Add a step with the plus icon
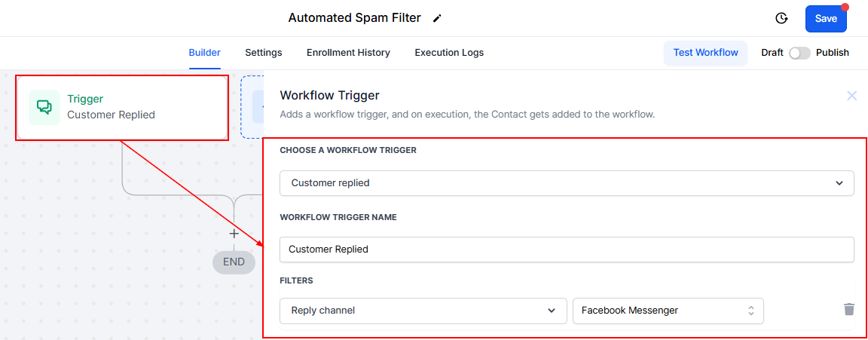 [234, 234]
